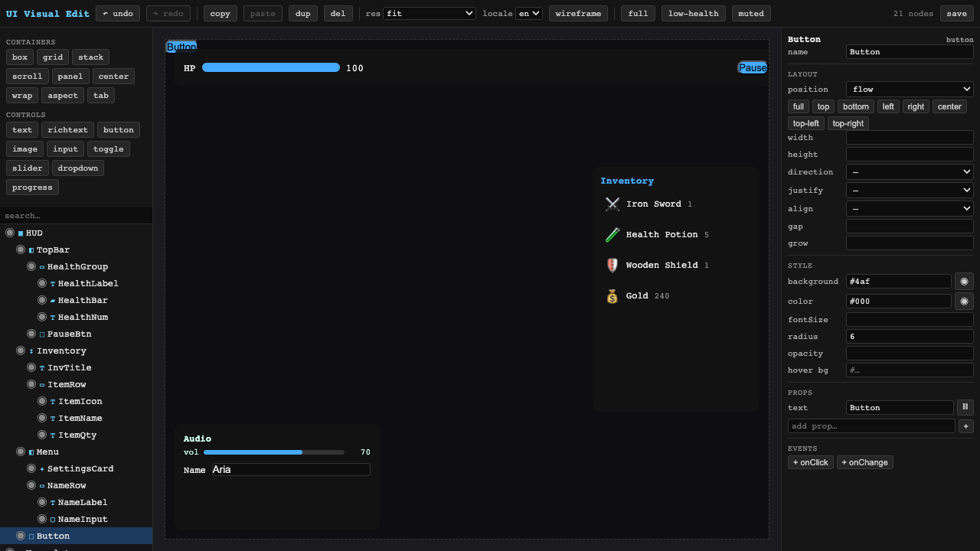Viewport: 980px width, 551px height.
Task: Click the Health Potion vial icon
Action: click(x=612, y=235)
